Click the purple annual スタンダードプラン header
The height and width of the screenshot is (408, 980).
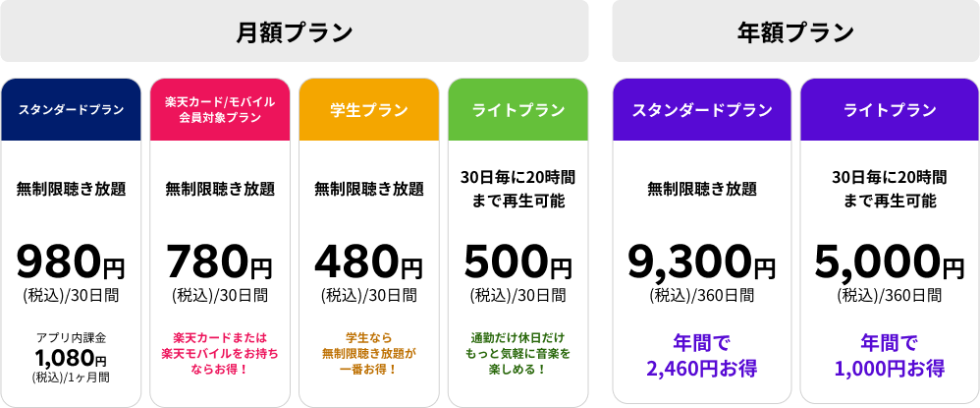coord(702,109)
